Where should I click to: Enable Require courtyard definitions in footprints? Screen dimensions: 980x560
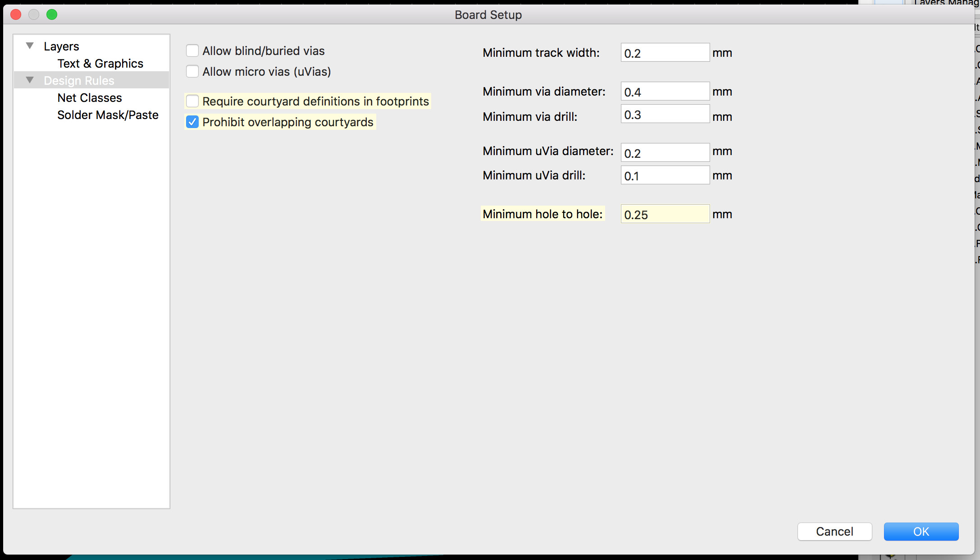tap(192, 101)
